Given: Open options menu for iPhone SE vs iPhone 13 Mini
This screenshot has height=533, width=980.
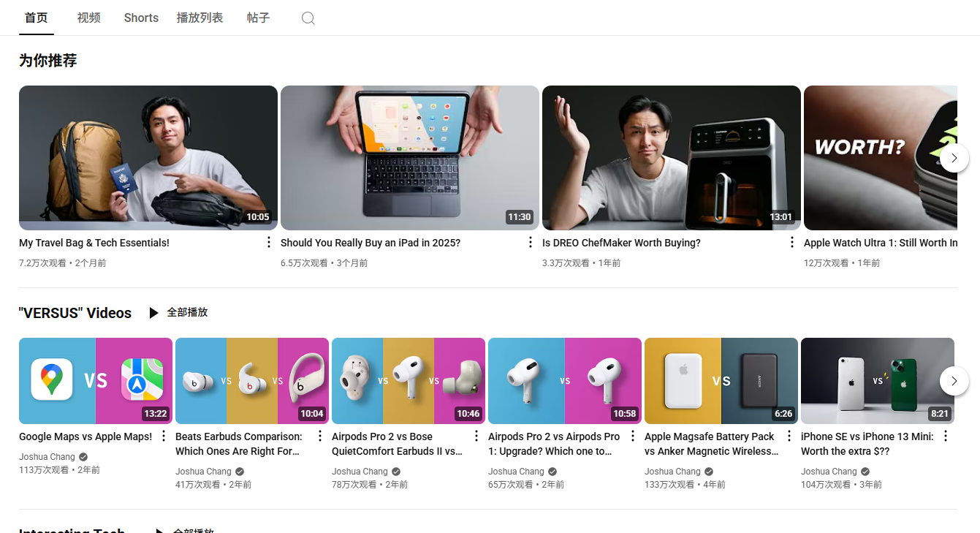Looking at the screenshot, I should 945,436.
